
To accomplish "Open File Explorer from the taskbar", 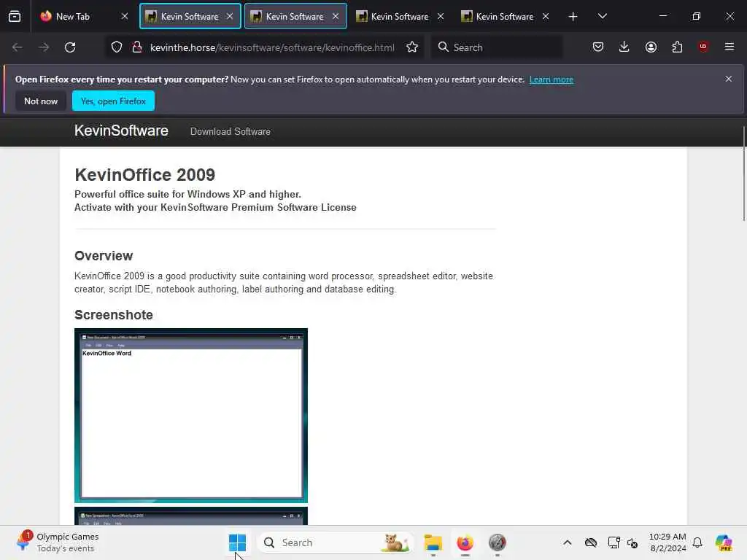I will coord(433,542).
